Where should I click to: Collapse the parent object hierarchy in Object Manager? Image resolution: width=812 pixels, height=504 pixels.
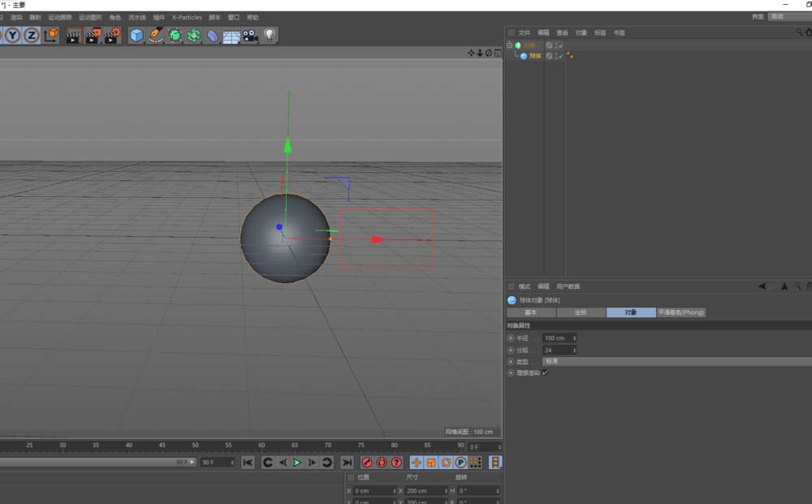tap(510, 45)
